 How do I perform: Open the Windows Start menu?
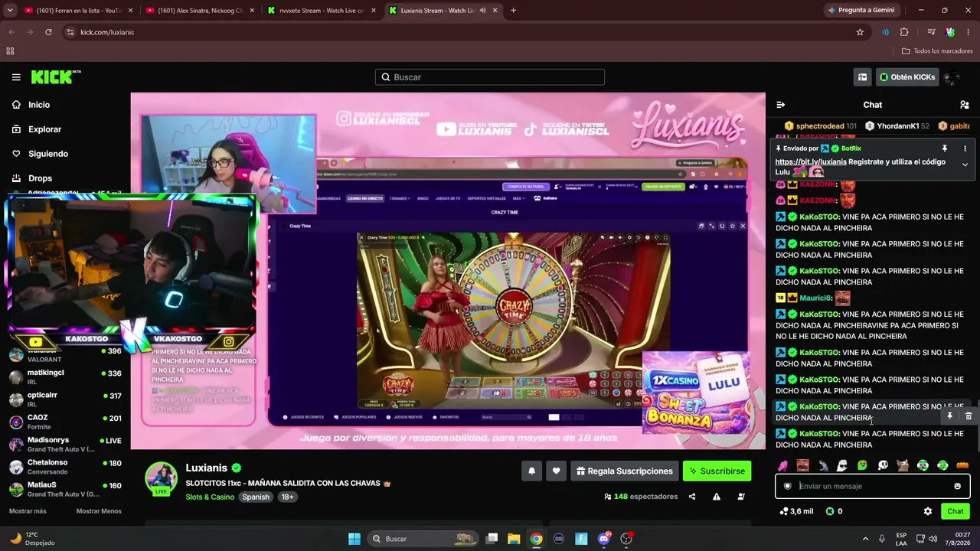point(354,539)
